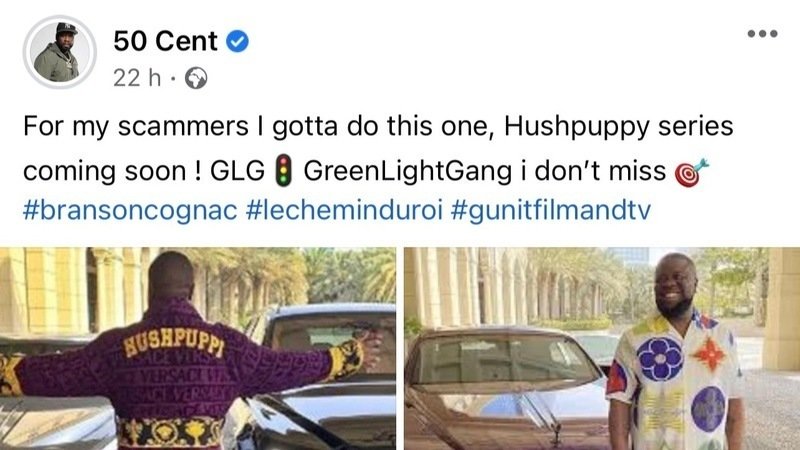Click the blue verified badge
800x450 pixels.
click(237, 41)
